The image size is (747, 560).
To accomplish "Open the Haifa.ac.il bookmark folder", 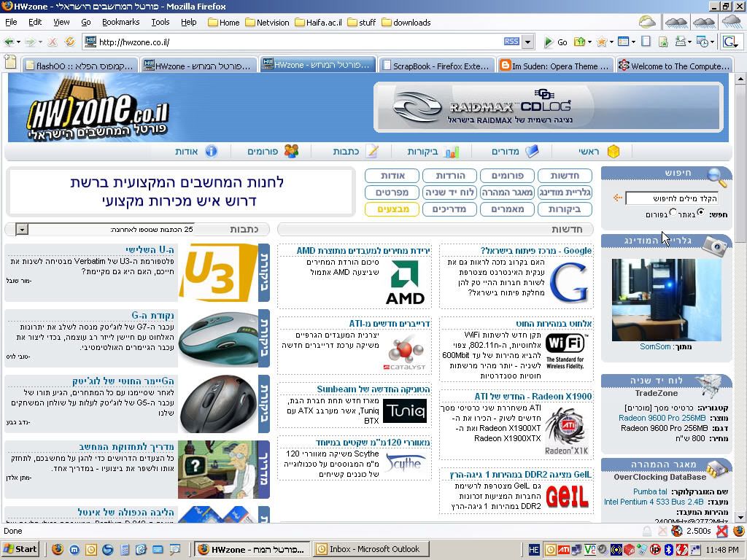I will point(318,23).
